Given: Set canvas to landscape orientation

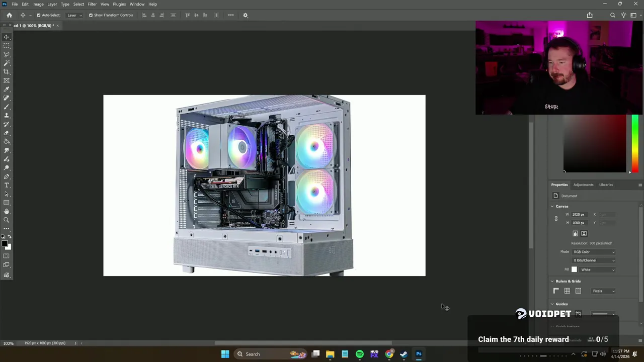Looking at the screenshot, I should [x=584, y=233].
